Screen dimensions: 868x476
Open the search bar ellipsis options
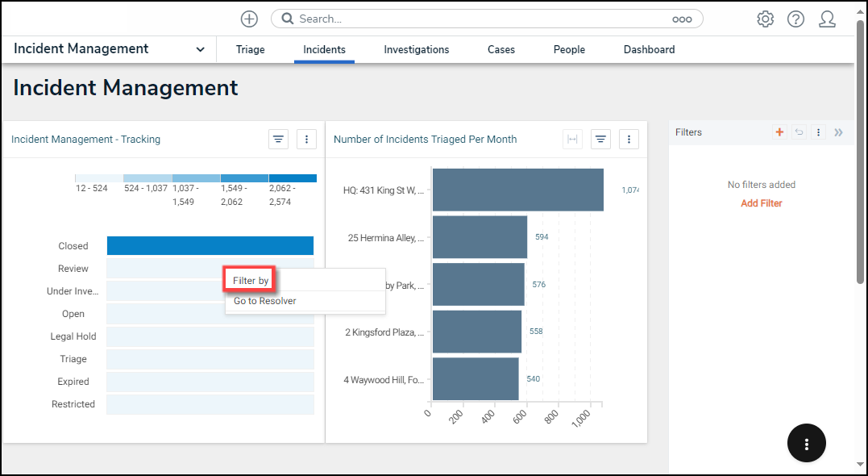coord(682,19)
